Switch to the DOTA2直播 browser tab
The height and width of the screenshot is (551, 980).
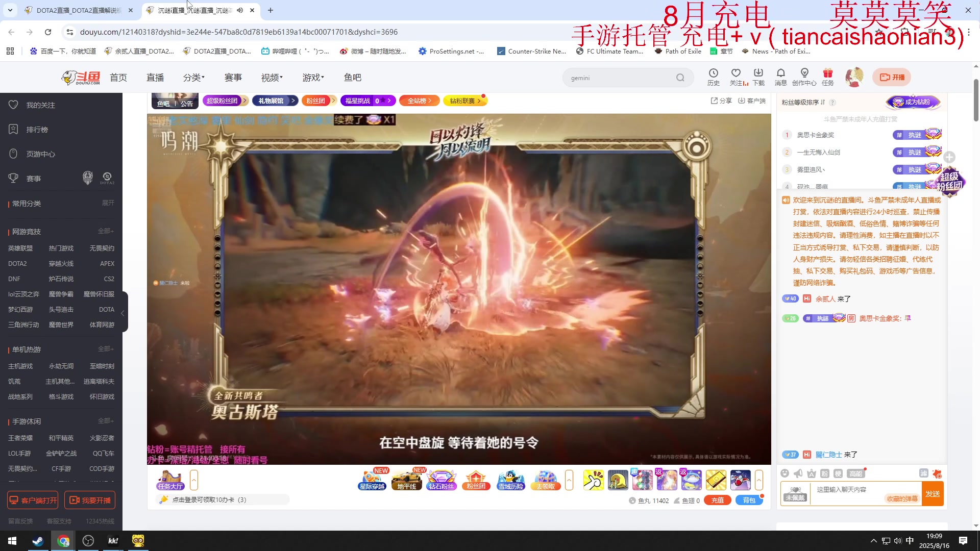point(79,10)
